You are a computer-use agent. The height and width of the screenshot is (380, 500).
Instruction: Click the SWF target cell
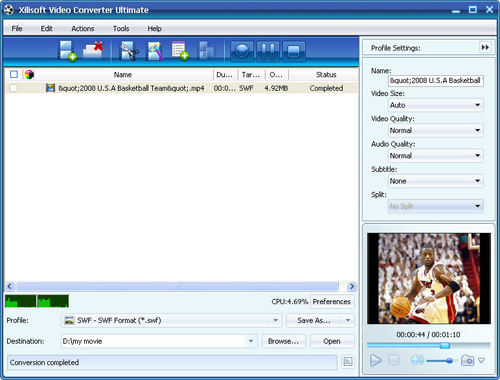pos(246,88)
